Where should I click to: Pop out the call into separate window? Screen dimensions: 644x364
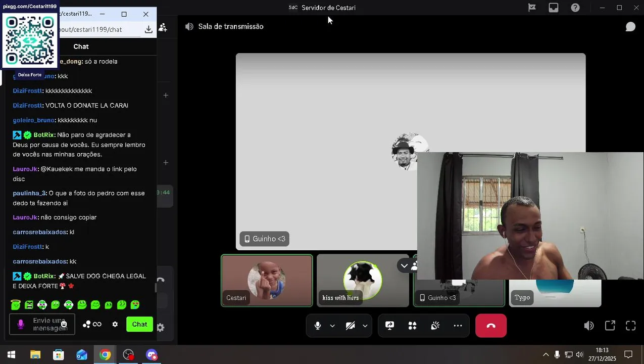(x=610, y=326)
